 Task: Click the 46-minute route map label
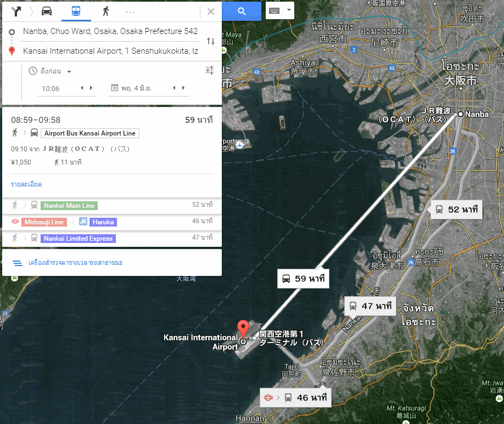(295, 398)
